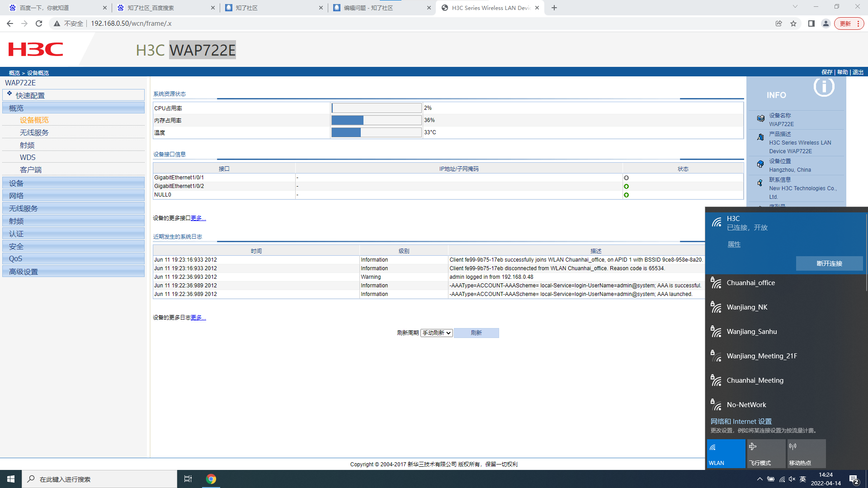Click the Chrome profile avatar icon
Image resolution: width=868 pixels, height=488 pixels.
tap(826, 23)
